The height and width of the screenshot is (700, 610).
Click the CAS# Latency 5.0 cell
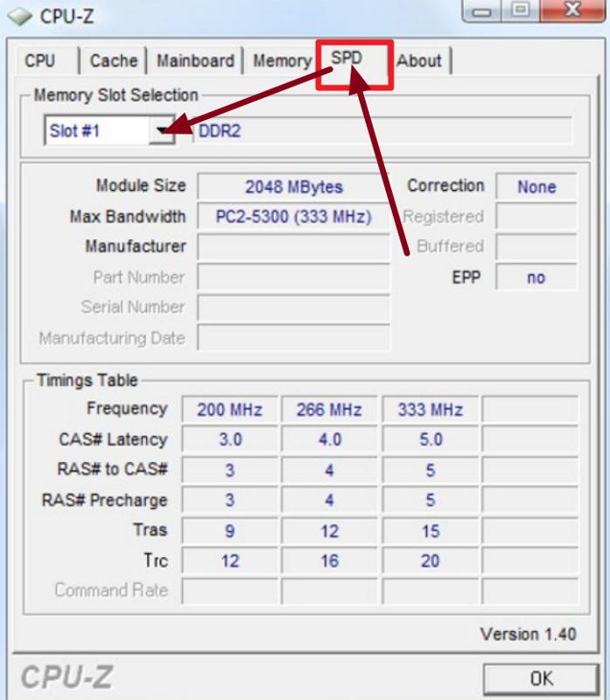[x=430, y=439]
